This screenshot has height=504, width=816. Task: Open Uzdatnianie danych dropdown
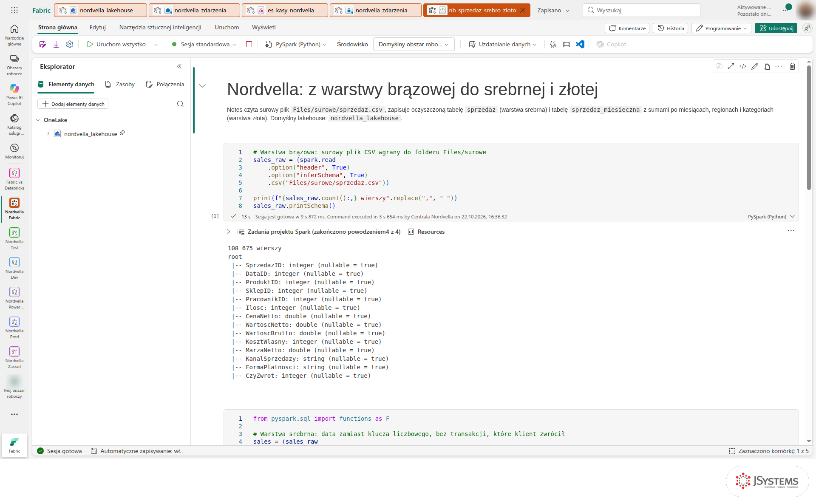[x=502, y=44]
